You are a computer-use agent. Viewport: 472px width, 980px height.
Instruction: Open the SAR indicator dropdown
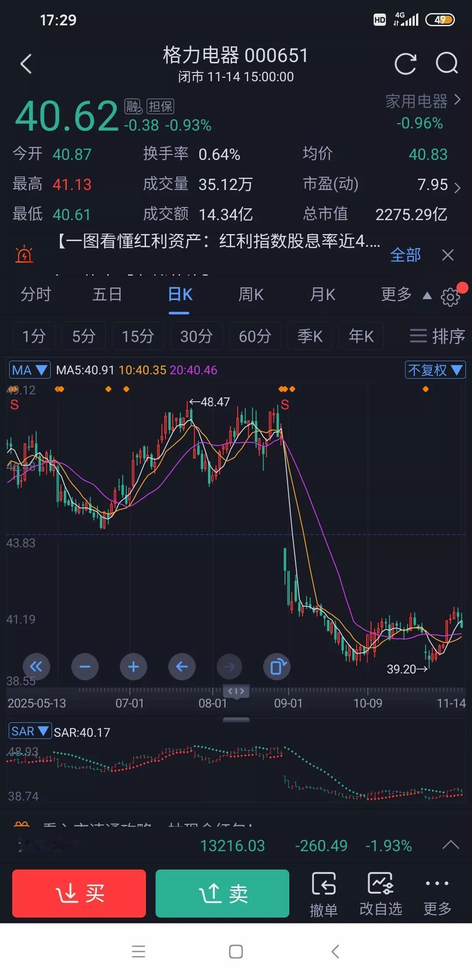pyautogui.click(x=30, y=731)
